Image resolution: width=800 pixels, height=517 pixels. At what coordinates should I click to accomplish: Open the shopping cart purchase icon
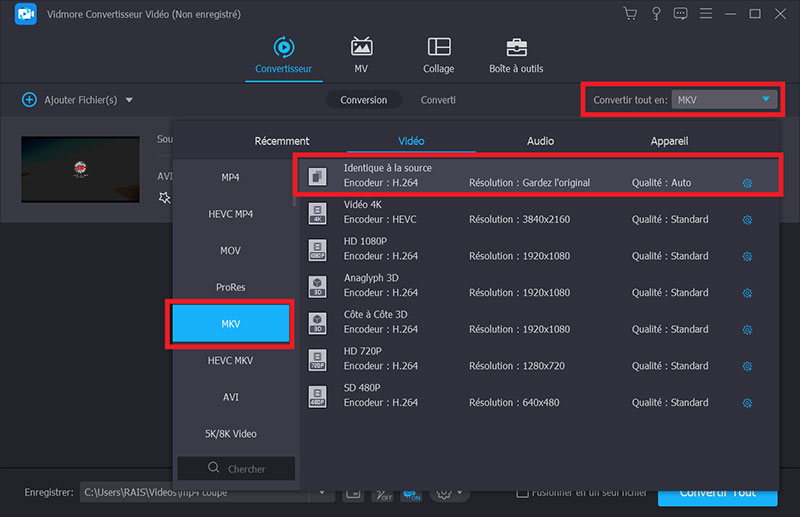(630, 14)
